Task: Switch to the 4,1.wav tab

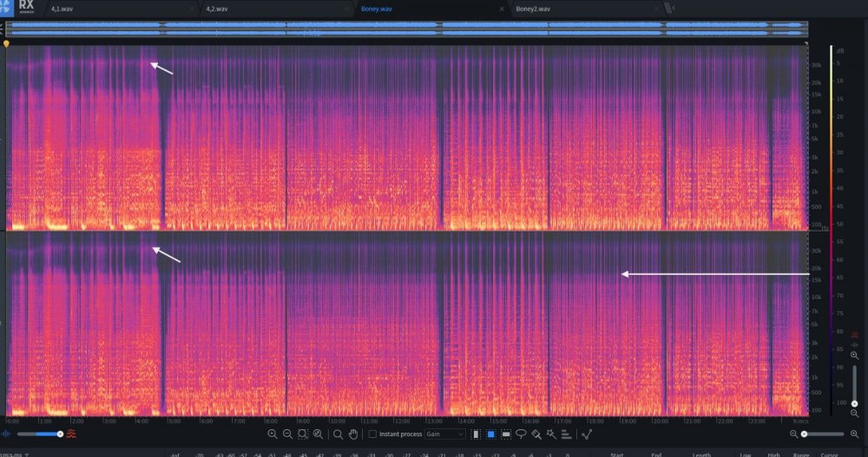Action: pos(62,9)
